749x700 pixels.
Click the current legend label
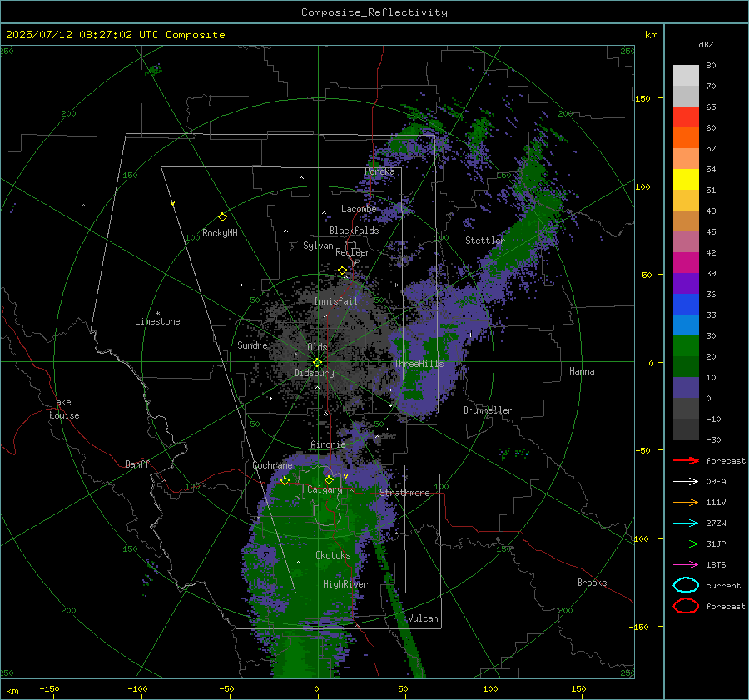[723, 585]
